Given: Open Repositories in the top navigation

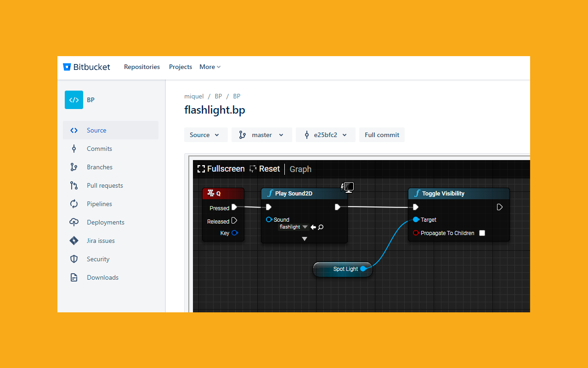Looking at the screenshot, I should pyautogui.click(x=142, y=67).
